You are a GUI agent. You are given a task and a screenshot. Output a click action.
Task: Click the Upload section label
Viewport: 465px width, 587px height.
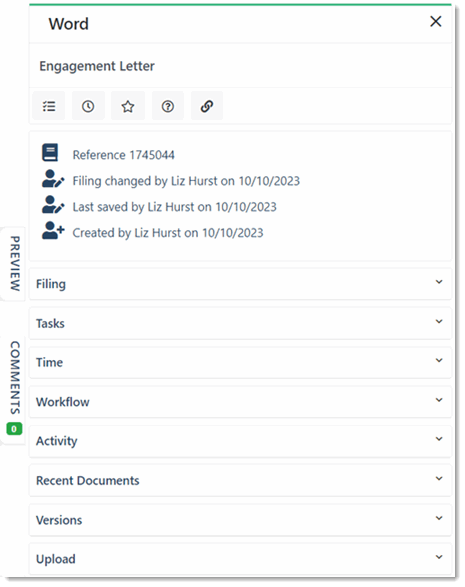click(x=56, y=559)
